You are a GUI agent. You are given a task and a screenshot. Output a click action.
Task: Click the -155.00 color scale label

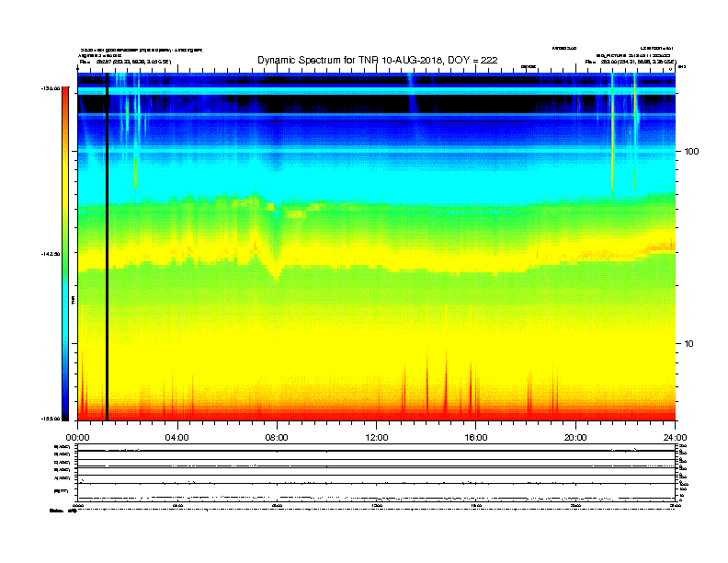tap(51, 419)
